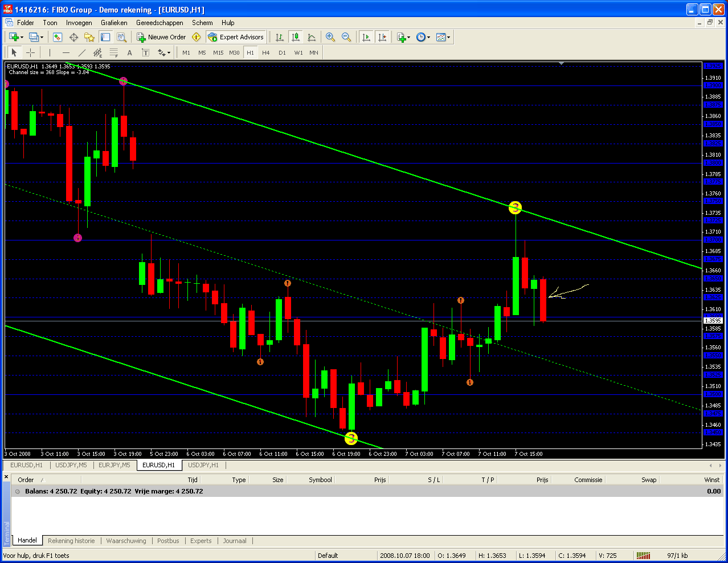The width and height of the screenshot is (728, 563).
Task: Switch timeframe to H4
Action: 266,52
